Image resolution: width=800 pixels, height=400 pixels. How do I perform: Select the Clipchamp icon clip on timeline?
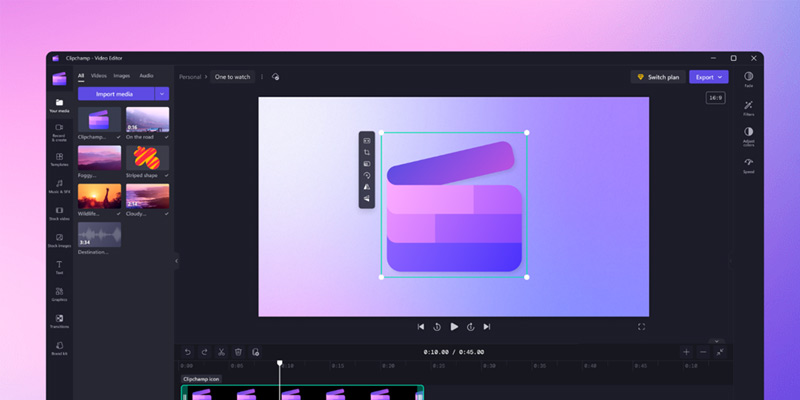point(303,392)
